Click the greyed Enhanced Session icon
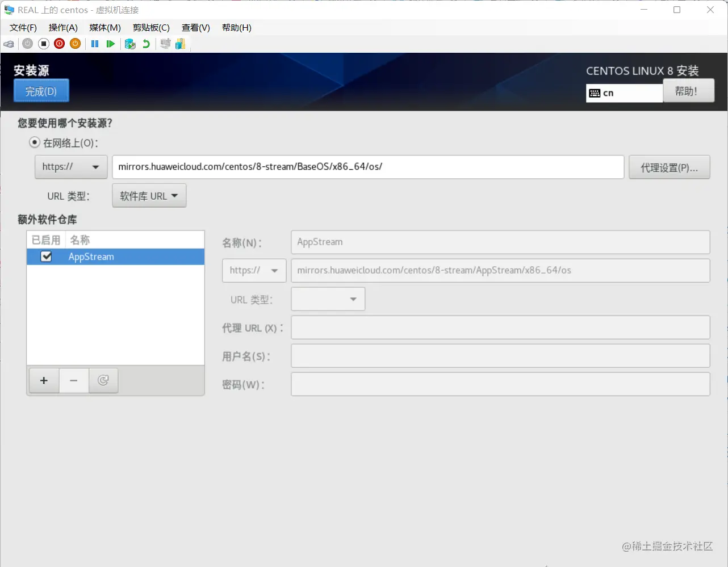The height and width of the screenshot is (567, 728). click(165, 44)
